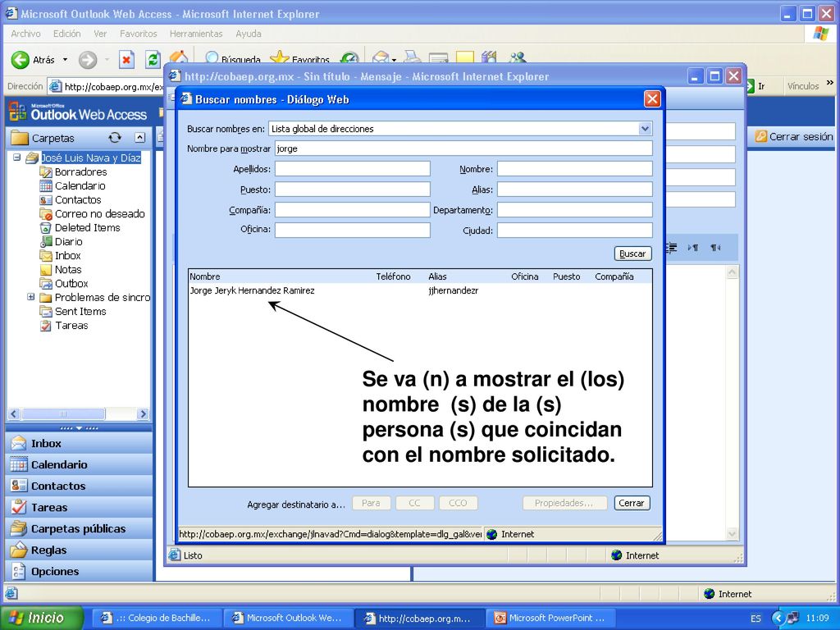Collapse the Carpetas pane arrow button
Image resolution: width=840 pixels, height=630 pixels.
click(x=139, y=138)
